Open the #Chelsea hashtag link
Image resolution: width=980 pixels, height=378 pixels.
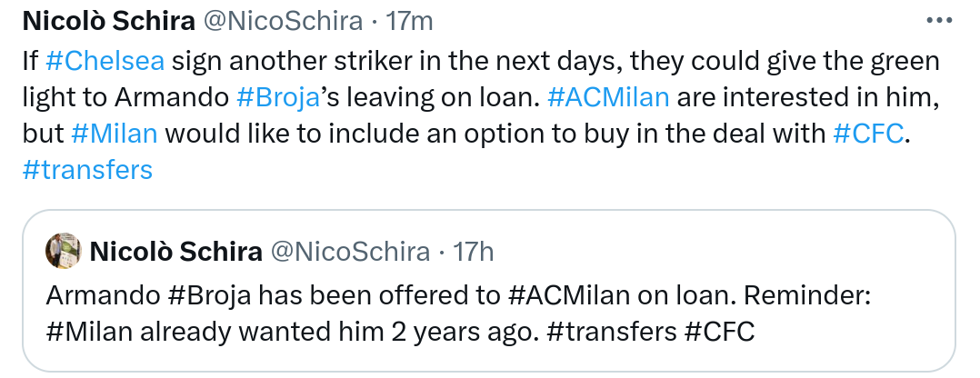[105, 62]
